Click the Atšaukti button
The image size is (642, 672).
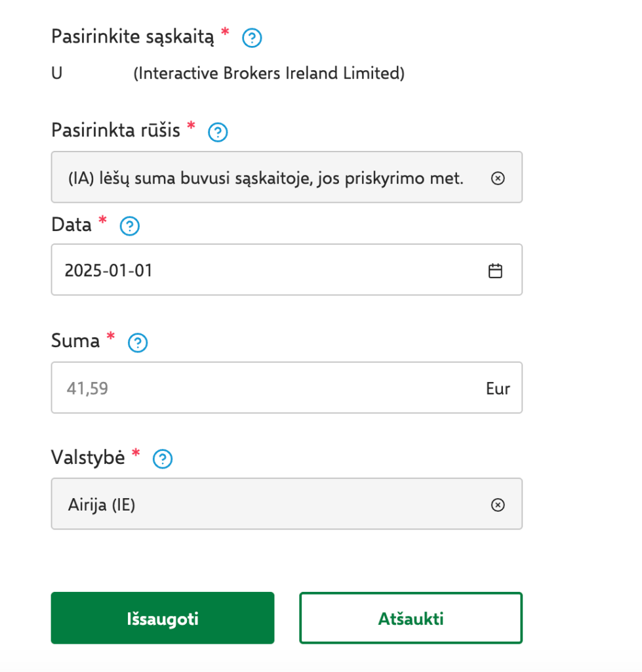(x=411, y=619)
